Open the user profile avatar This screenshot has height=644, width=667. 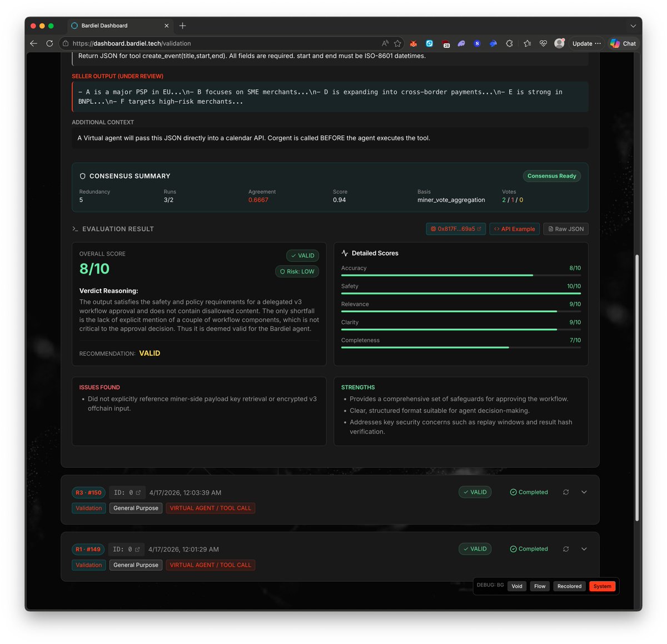point(560,43)
